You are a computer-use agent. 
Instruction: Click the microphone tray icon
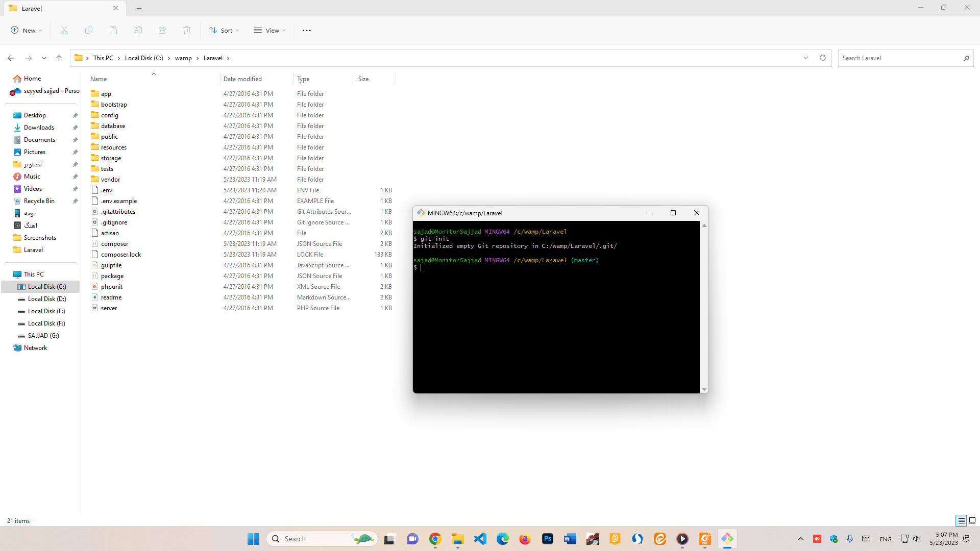tap(850, 539)
